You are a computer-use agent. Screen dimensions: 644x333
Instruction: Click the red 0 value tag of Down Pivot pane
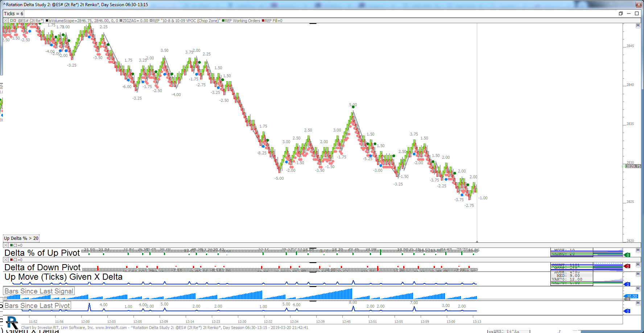[x=627, y=266]
